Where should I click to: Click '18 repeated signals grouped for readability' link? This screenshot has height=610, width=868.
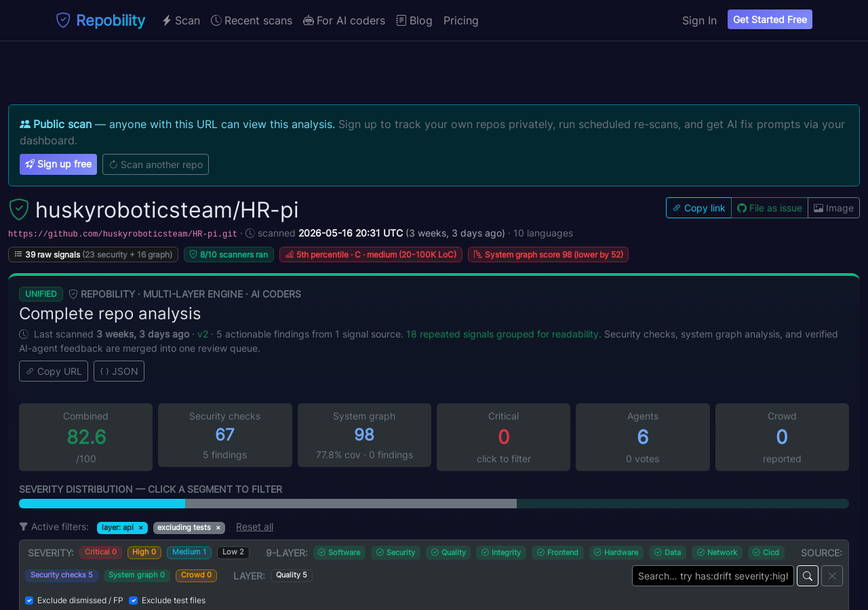[503, 334]
